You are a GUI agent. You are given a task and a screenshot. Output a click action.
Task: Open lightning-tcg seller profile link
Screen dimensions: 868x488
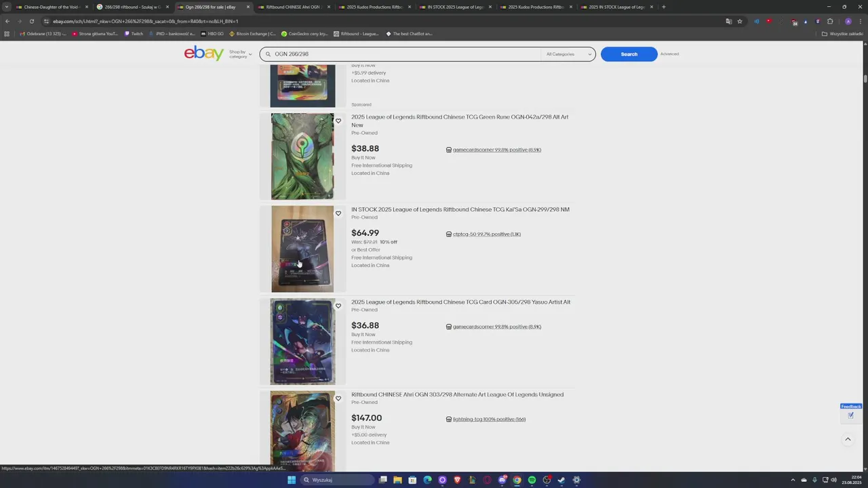(489, 420)
